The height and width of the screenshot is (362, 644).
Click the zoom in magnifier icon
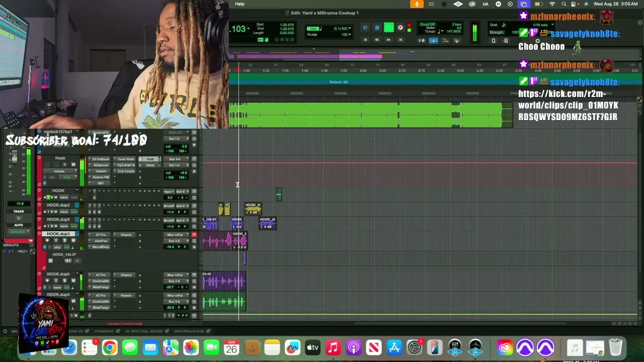[506, 41]
